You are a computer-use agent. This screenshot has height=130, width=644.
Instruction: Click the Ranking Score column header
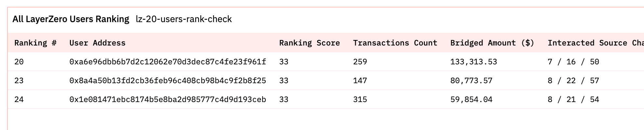point(309,43)
